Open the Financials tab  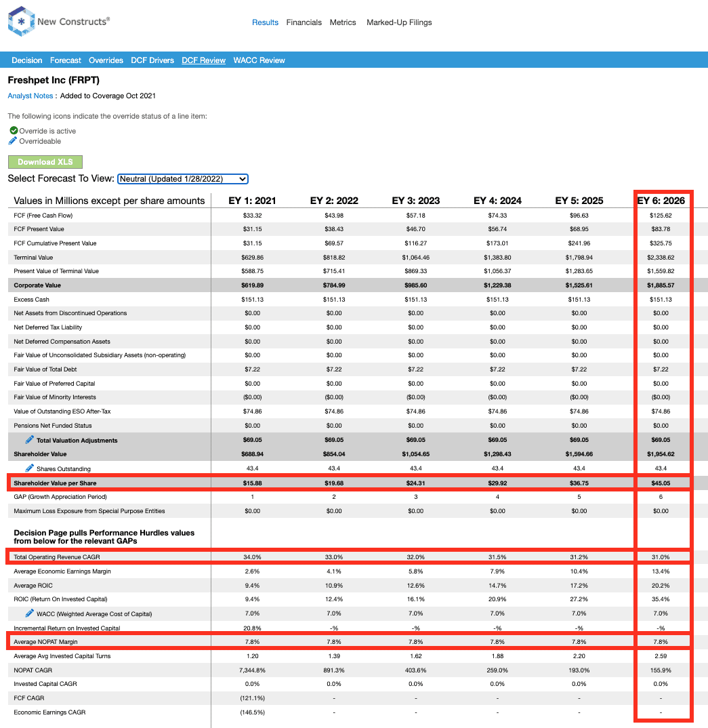pos(304,22)
